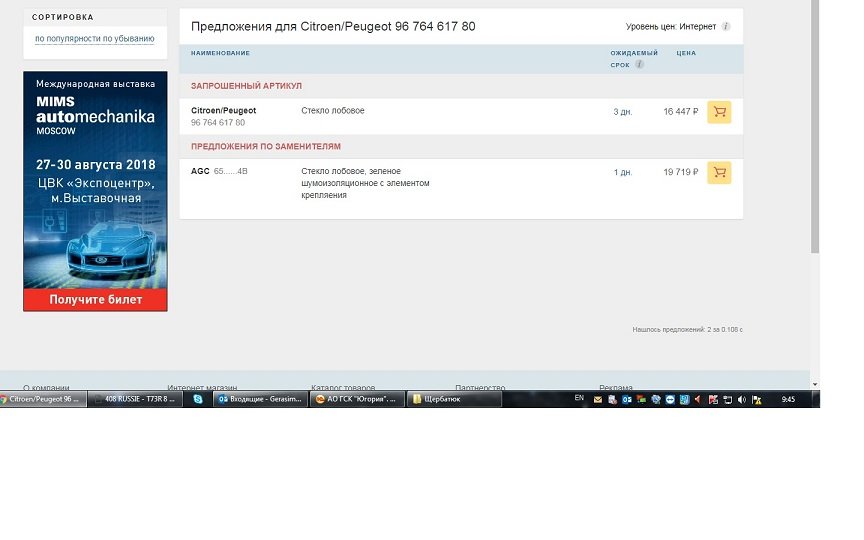Viewport: 864px width, 540px height.
Task: Open mail envelope icon in system tray
Action: [x=598, y=399]
